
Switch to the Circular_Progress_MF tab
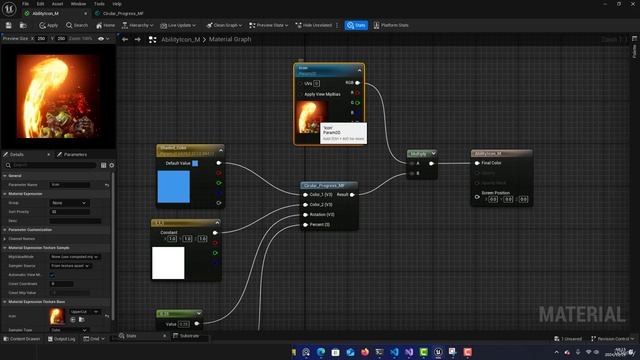[123, 13]
